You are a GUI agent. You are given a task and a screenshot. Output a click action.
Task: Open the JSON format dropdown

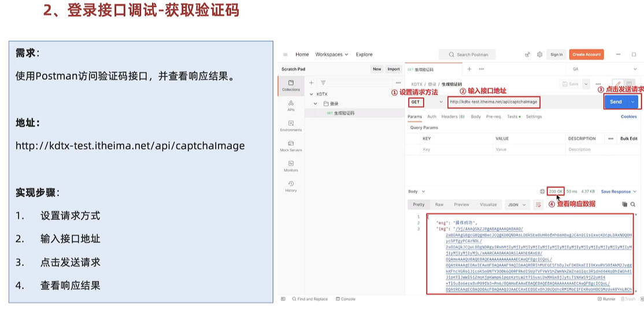[x=517, y=205]
